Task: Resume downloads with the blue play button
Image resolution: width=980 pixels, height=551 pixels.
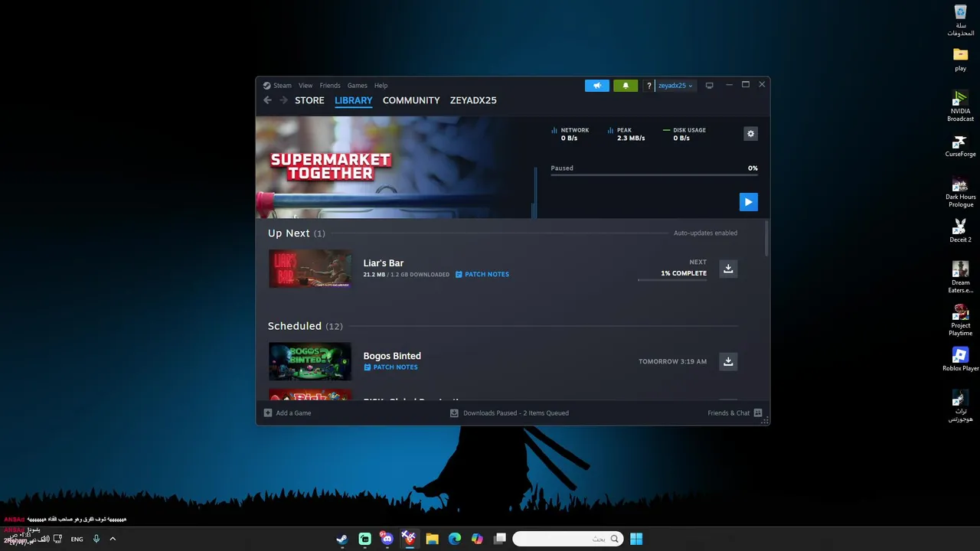Action: [748, 202]
